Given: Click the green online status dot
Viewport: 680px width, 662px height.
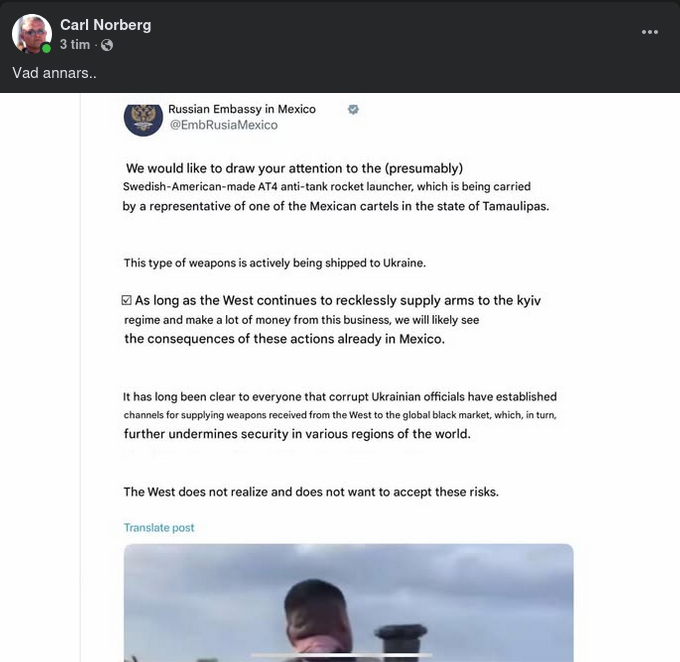Looking at the screenshot, I should coord(46,48).
